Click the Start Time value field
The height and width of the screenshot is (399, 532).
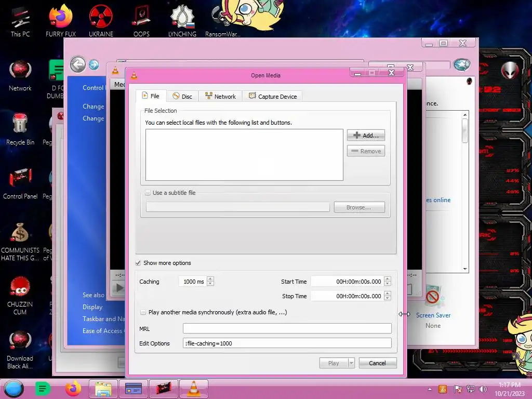[348, 281]
